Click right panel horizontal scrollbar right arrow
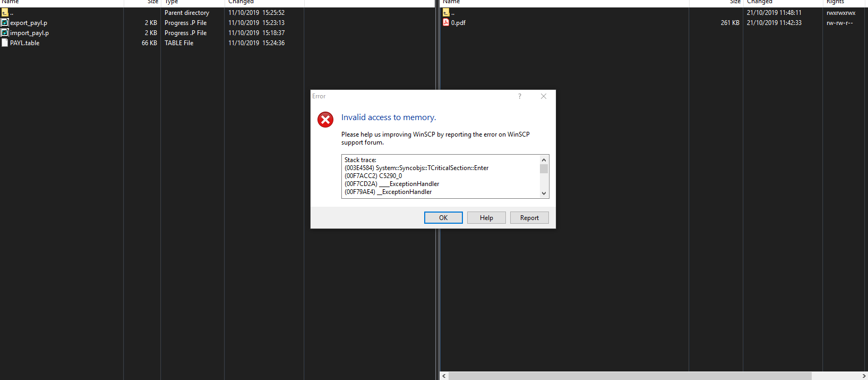Image resolution: width=868 pixels, height=380 pixels. tap(864, 376)
